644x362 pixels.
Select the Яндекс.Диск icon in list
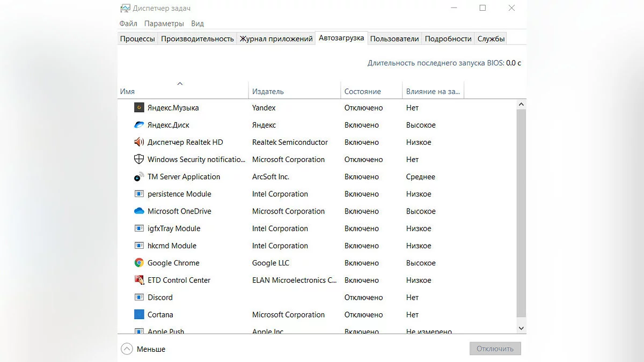coord(139,125)
